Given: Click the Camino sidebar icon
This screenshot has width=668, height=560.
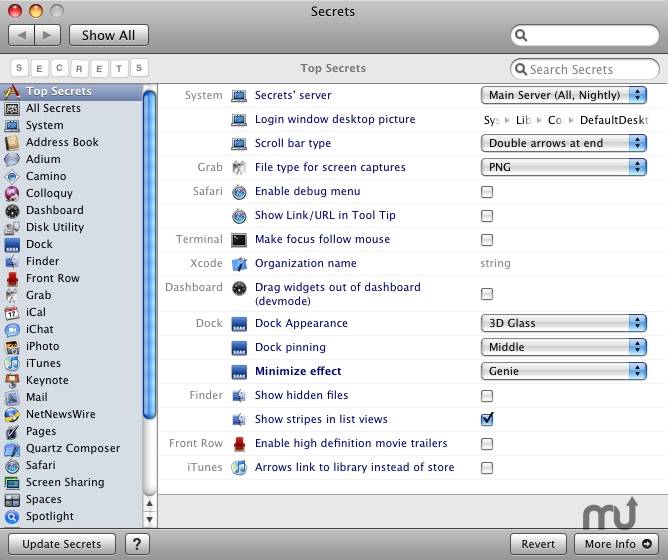Looking at the screenshot, I should tap(12, 176).
